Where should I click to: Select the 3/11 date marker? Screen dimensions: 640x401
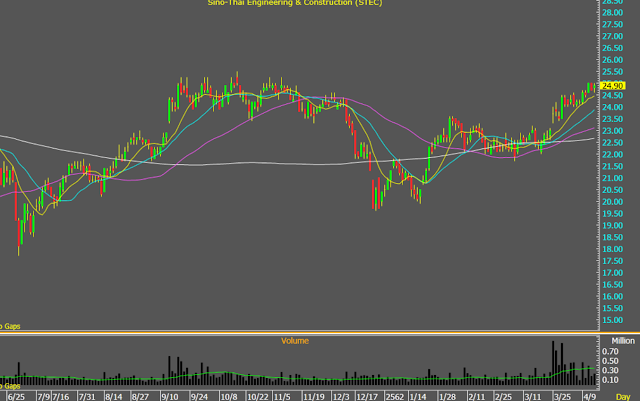click(533, 397)
